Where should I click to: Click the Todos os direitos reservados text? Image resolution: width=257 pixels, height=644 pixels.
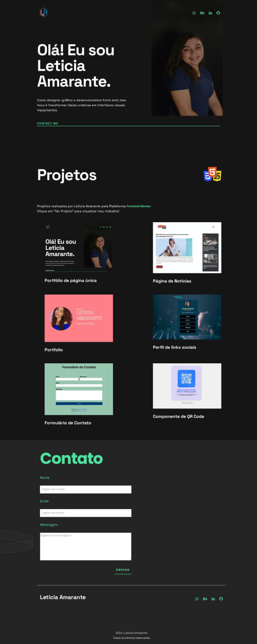pyautogui.click(x=132, y=638)
